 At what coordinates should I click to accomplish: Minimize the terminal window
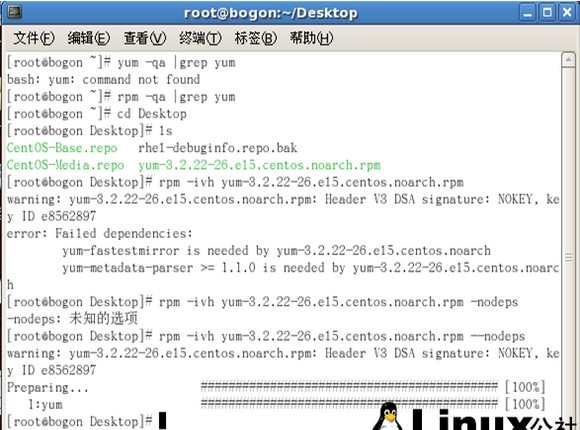pyautogui.click(x=527, y=13)
